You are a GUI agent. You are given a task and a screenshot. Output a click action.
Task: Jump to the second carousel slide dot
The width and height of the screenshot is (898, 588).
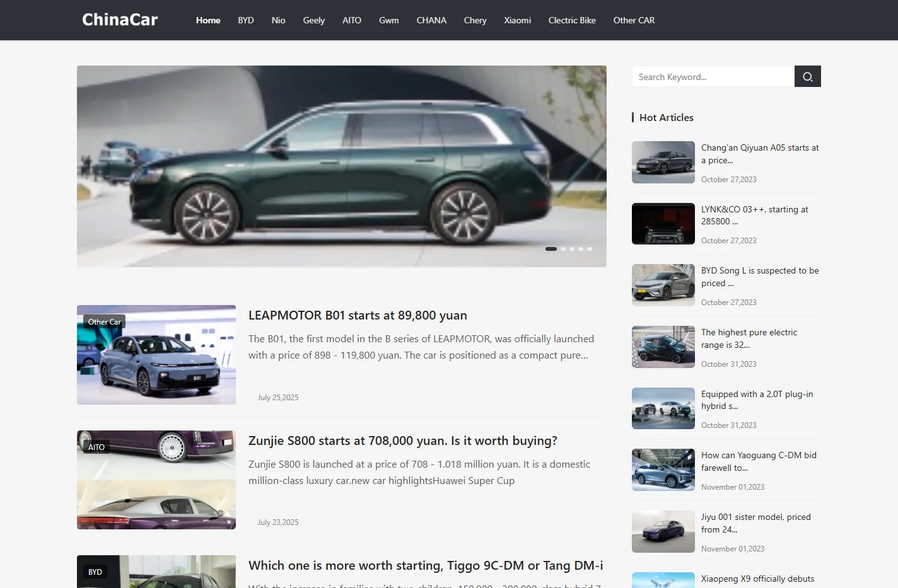[563, 249]
